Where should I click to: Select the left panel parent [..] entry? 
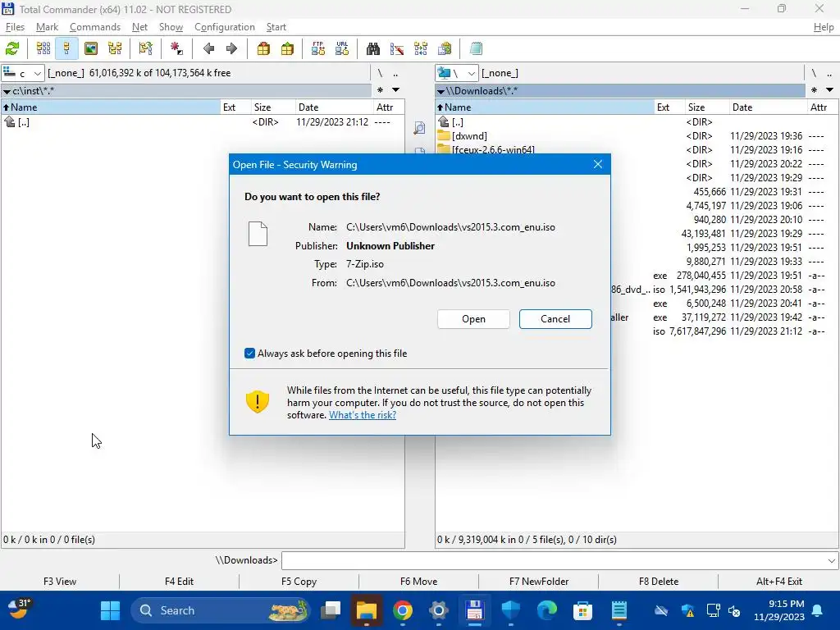pyautogui.click(x=203, y=122)
